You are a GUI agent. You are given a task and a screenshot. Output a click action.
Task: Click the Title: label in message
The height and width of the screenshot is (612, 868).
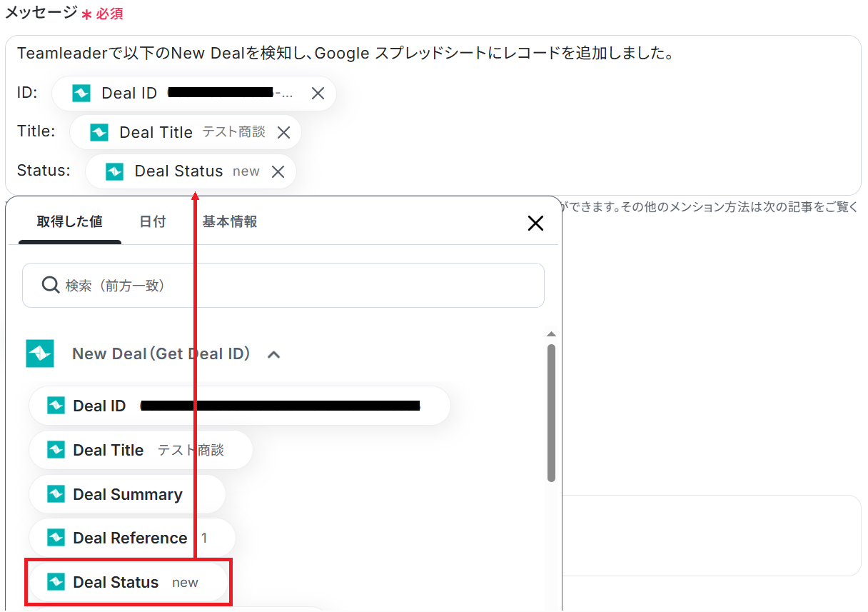[x=36, y=131]
